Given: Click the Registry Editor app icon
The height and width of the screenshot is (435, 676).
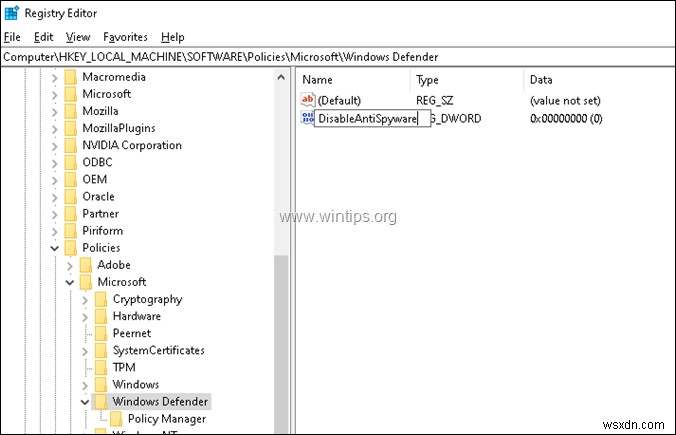Looking at the screenshot, I should tap(12, 13).
